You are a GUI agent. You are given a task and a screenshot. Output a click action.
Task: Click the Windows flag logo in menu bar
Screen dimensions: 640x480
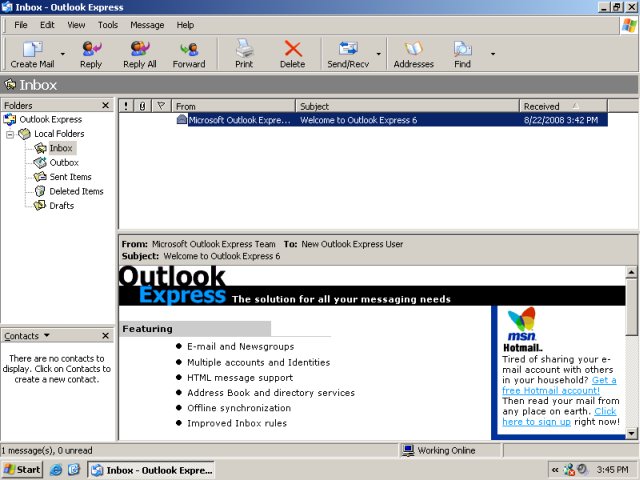(x=629, y=25)
